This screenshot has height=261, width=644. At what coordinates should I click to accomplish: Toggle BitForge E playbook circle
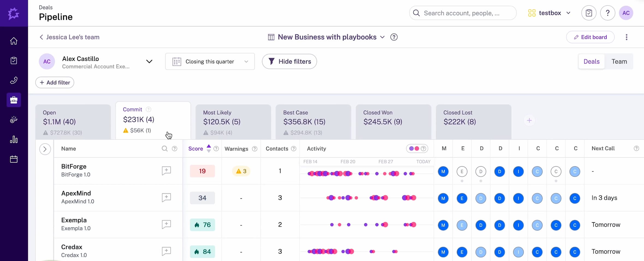462,171
